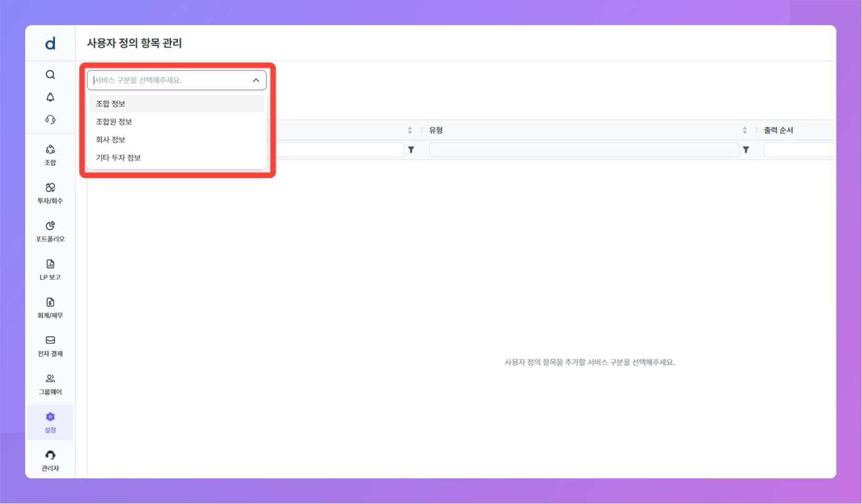Image resolution: width=862 pixels, height=504 pixels.
Task: Choose 기타 투자 정보 option
Action: click(x=118, y=158)
